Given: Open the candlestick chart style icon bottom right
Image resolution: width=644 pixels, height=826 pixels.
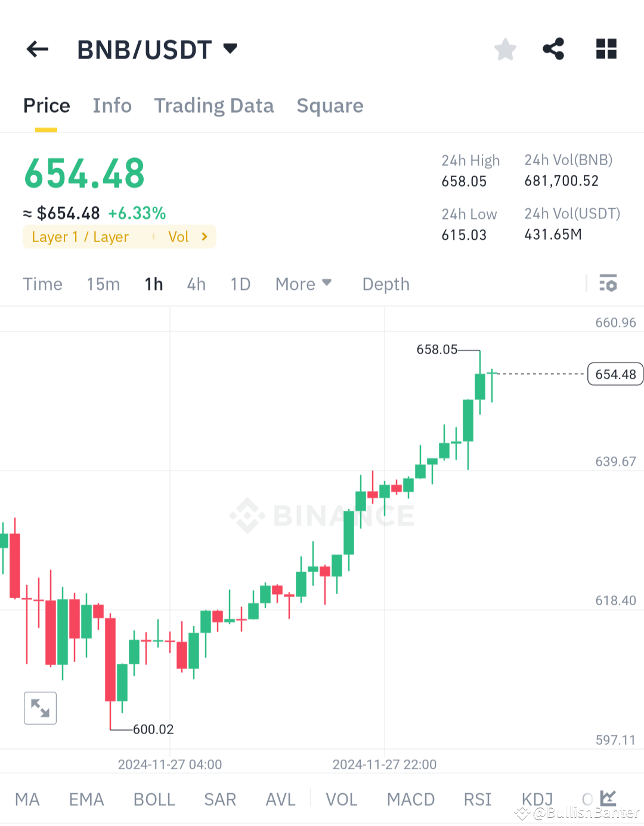Looking at the screenshot, I should (x=608, y=797).
